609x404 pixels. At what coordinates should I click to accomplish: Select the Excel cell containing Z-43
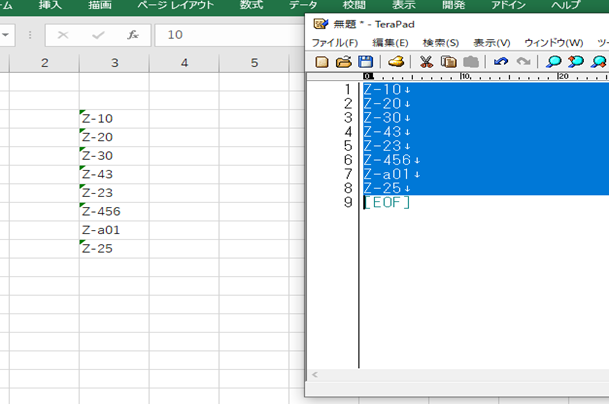[114, 174]
